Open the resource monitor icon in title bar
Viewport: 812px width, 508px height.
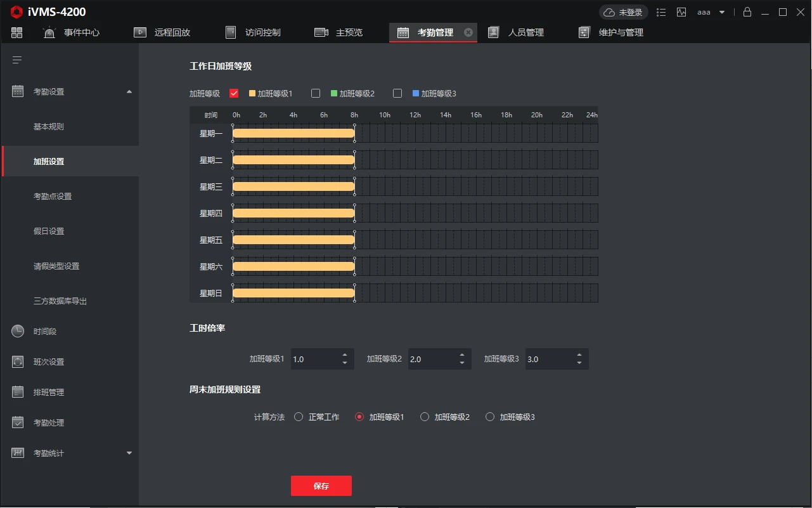point(681,12)
